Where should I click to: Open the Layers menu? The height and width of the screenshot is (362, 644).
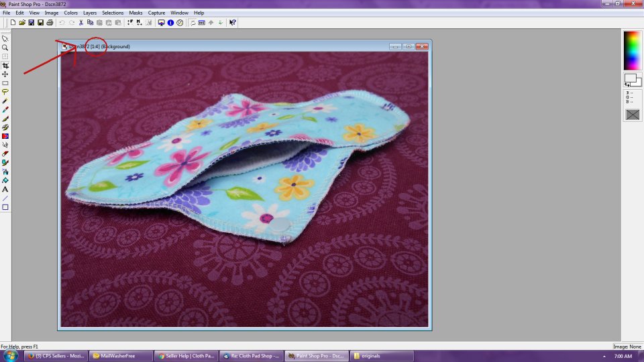tap(90, 13)
